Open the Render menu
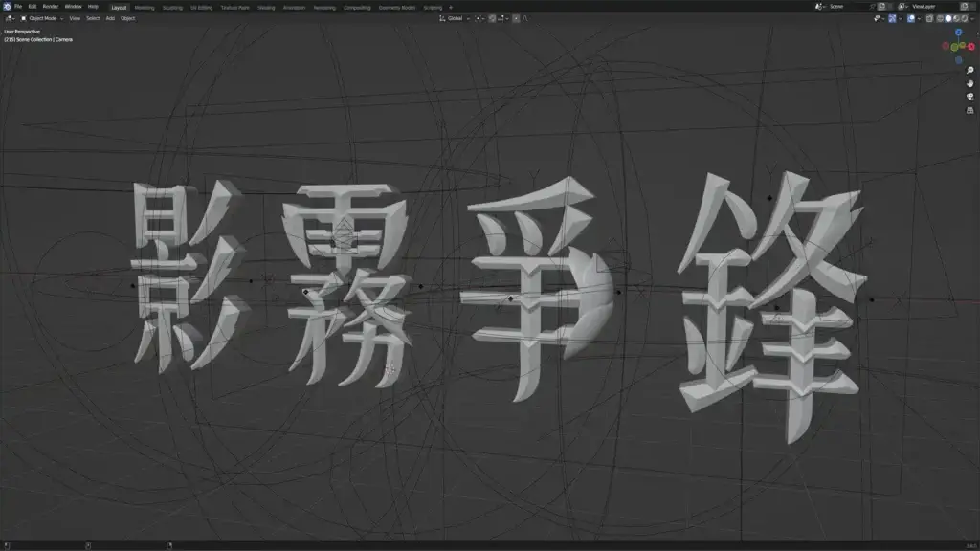980x551 pixels. tap(51, 7)
